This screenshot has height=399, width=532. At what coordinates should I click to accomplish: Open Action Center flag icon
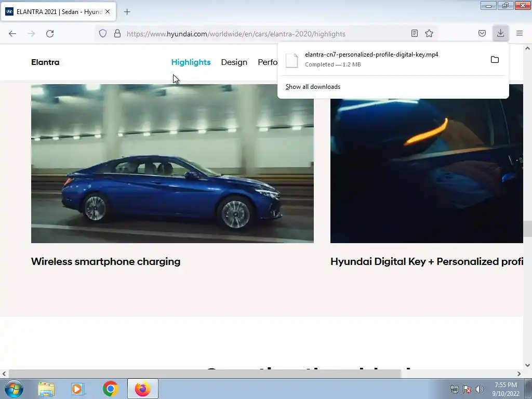[x=467, y=389]
